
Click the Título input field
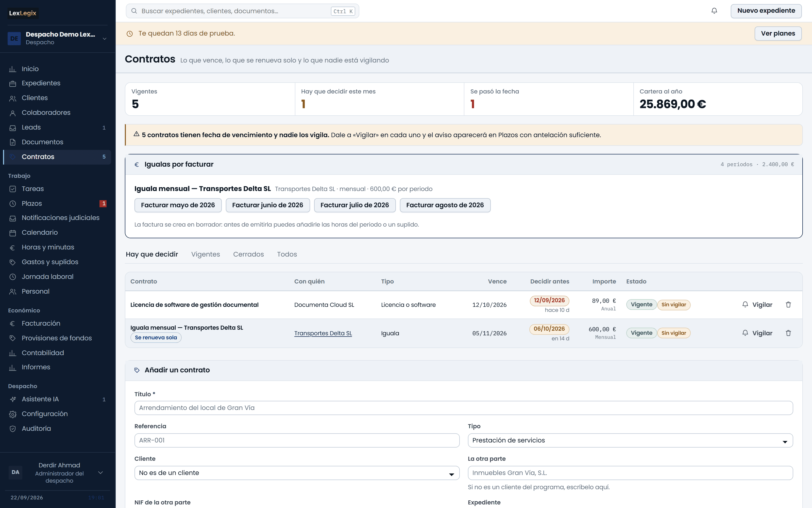click(x=463, y=408)
